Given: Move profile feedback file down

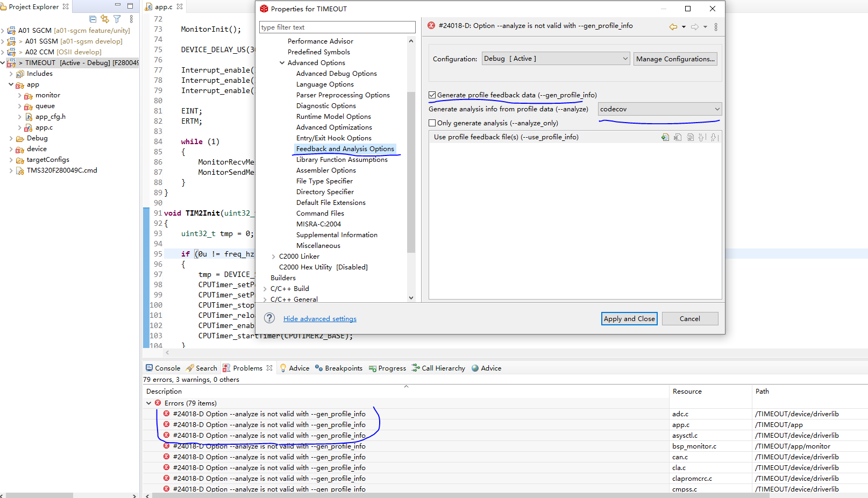Looking at the screenshot, I should point(714,137).
